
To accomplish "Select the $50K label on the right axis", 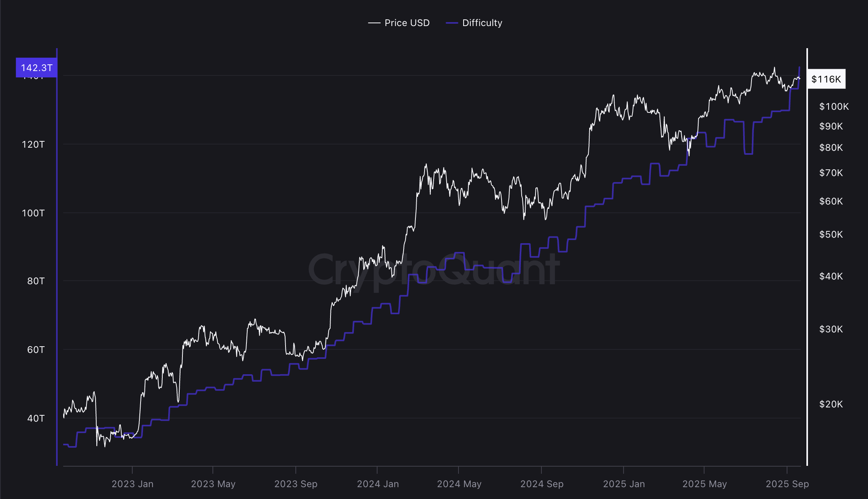I will pos(832,234).
